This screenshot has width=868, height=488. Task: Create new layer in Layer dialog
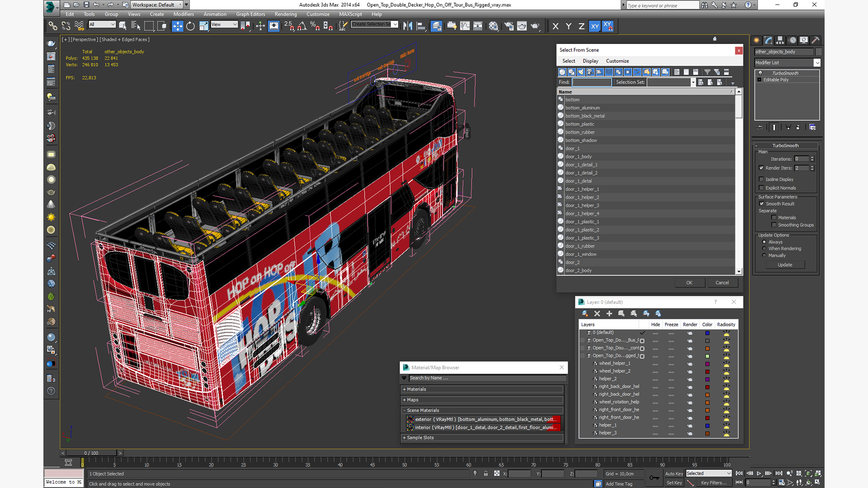click(585, 314)
